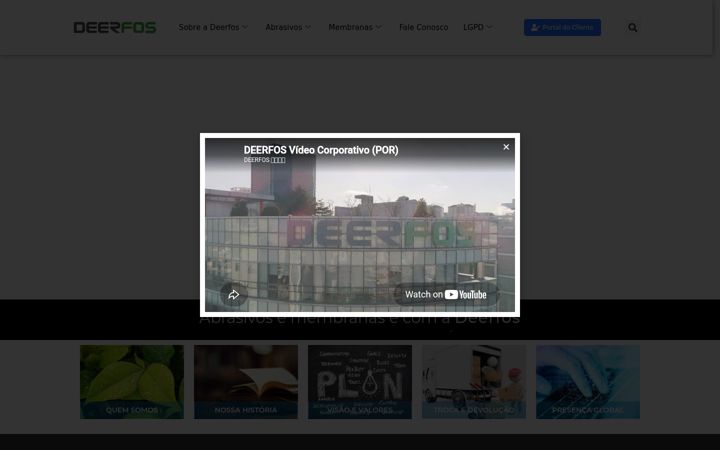Image resolution: width=720 pixels, height=450 pixels.
Task: Expand the chevron next to Membranas
Action: click(378, 28)
